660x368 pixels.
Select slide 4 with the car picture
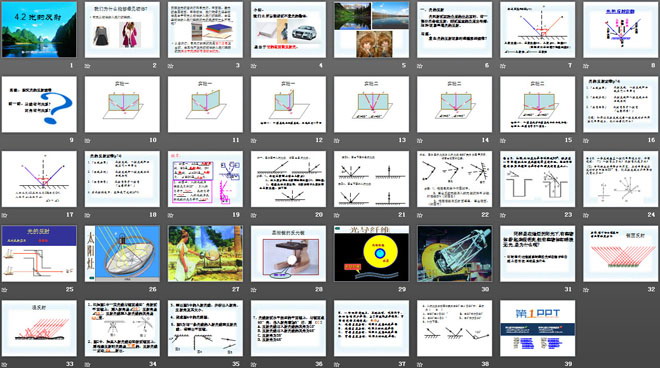288,29
